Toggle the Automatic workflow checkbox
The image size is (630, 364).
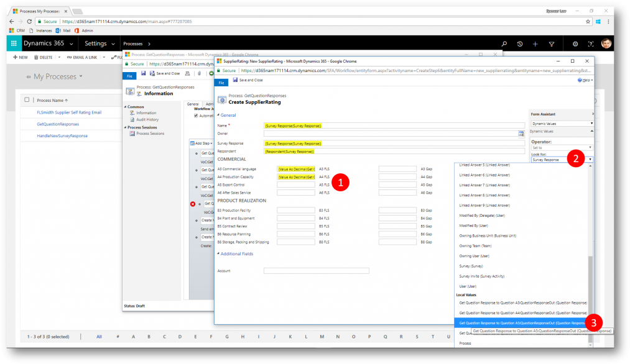pyautogui.click(x=196, y=116)
